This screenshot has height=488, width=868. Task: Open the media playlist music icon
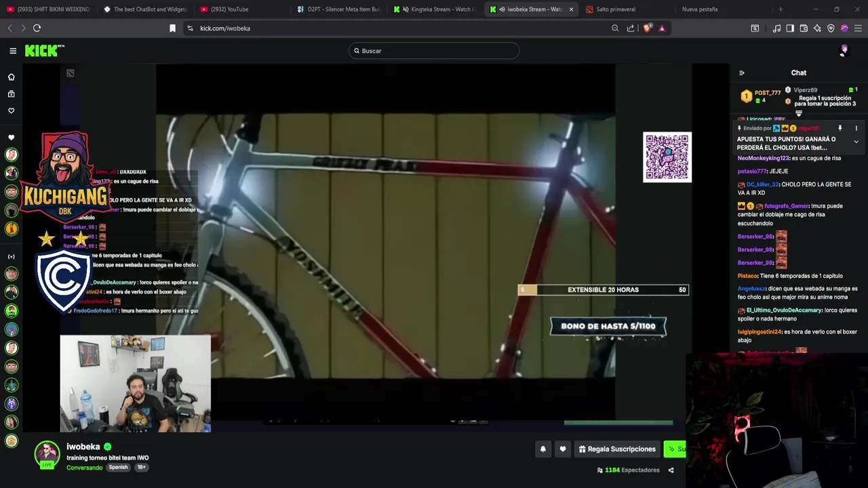[776, 28]
